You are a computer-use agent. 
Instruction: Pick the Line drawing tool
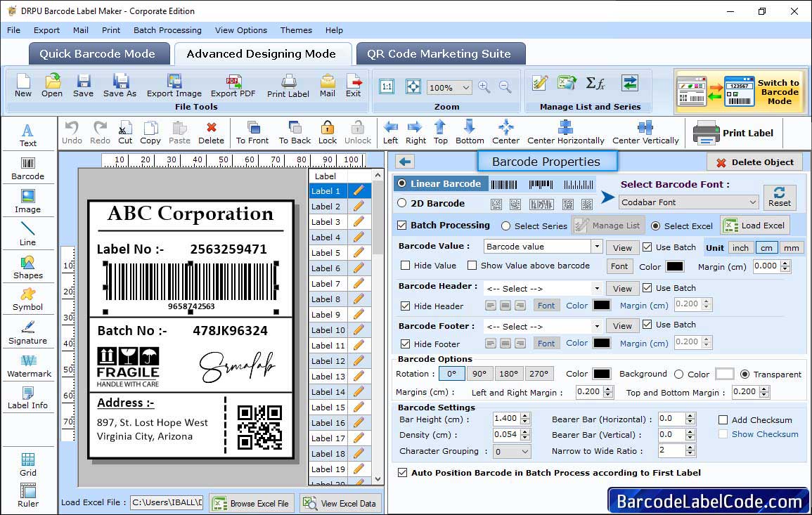28,234
